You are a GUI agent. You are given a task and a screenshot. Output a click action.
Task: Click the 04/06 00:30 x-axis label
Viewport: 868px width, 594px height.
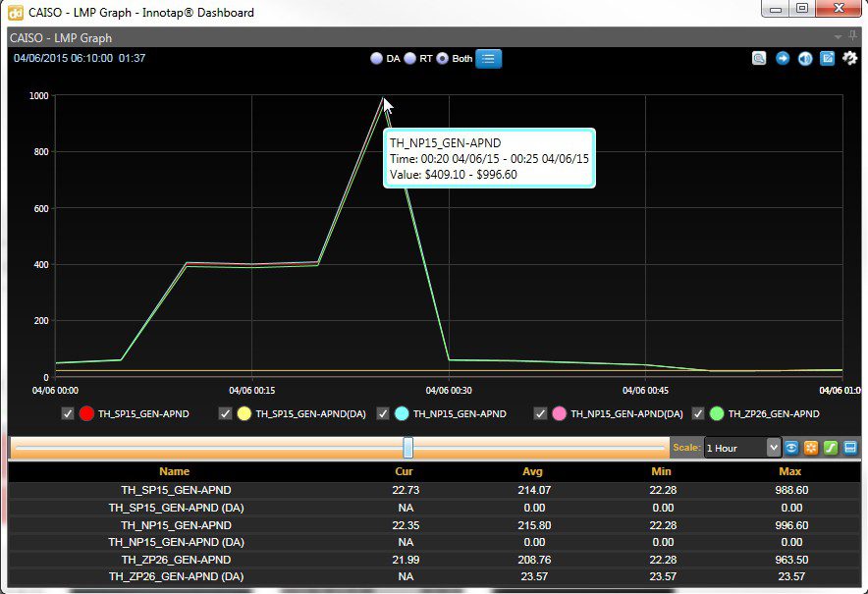(x=449, y=391)
